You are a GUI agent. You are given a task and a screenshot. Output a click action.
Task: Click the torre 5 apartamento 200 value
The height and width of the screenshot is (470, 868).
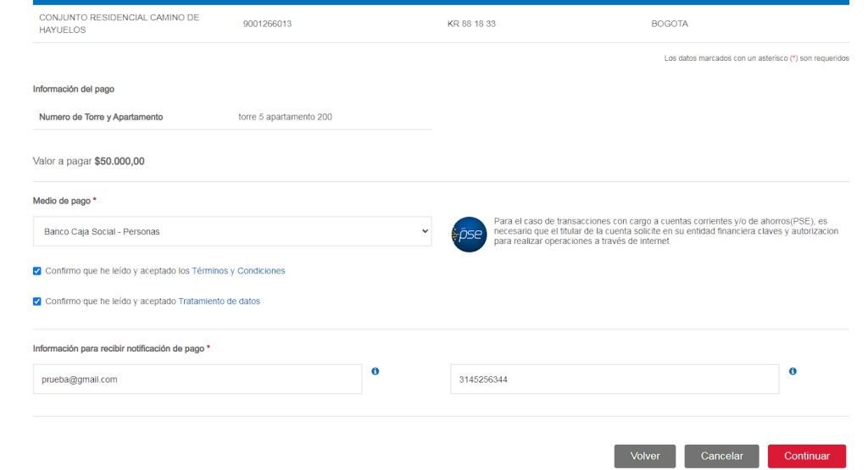pos(285,117)
